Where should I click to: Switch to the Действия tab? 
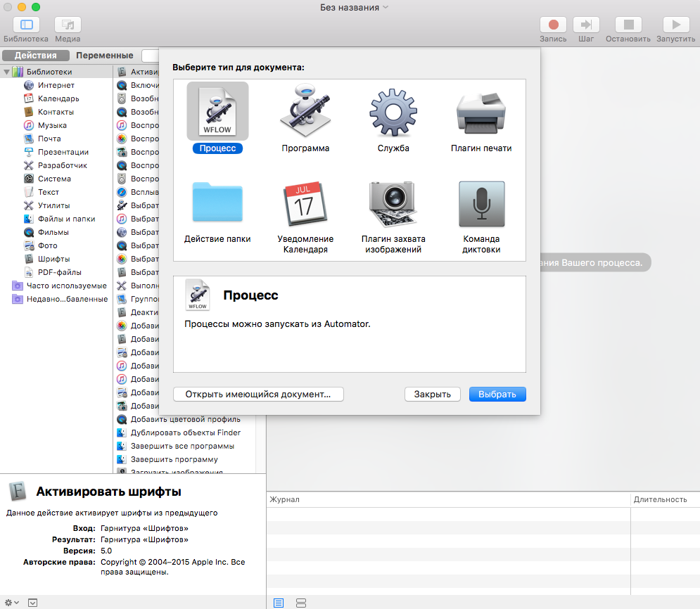point(36,56)
